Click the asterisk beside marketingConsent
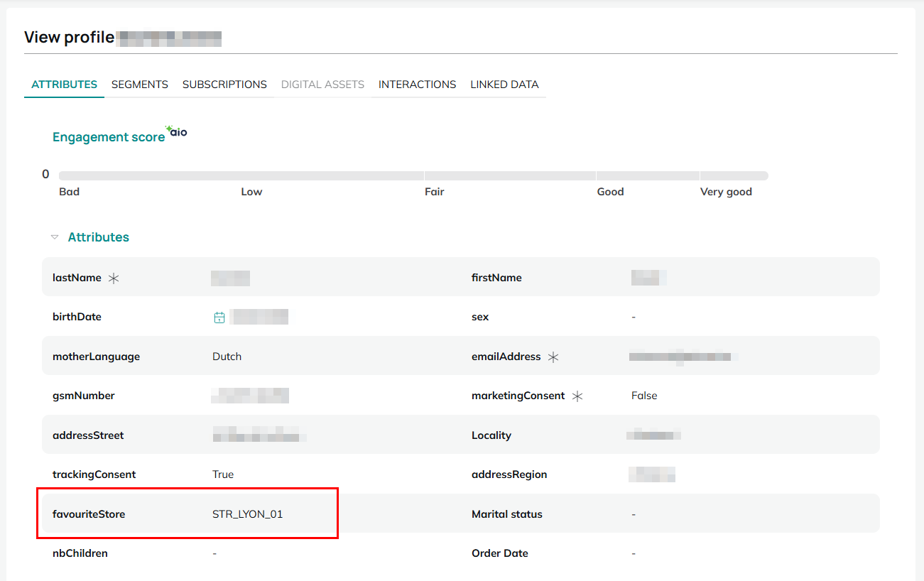This screenshot has height=581, width=924. (577, 396)
